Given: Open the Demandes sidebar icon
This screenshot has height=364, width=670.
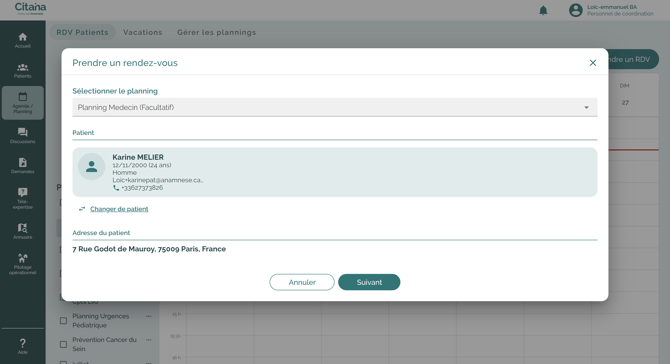Looking at the screenshot, I should (23, 166).
